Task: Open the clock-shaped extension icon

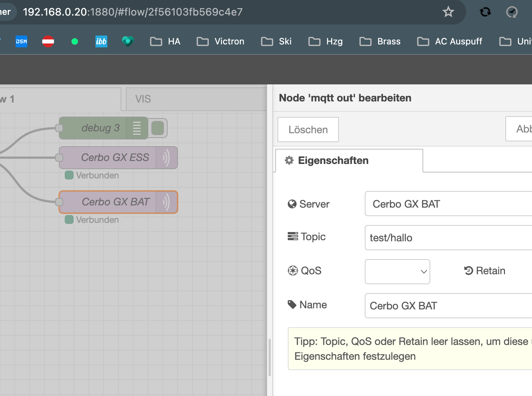Action: tap(512, 12)
